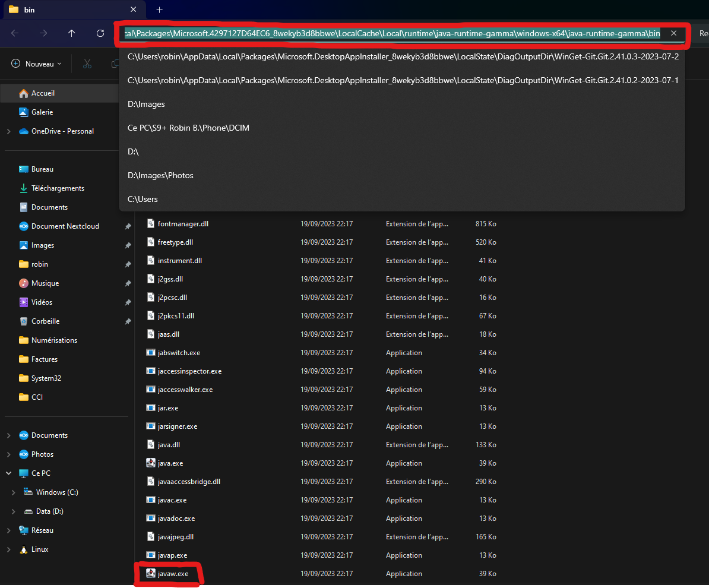Open the Nouveau dropdown
Screen dimensions: 709x588
click(37, 64)
